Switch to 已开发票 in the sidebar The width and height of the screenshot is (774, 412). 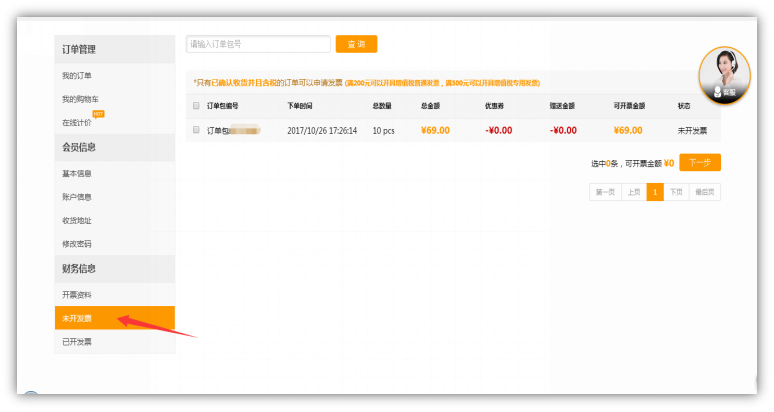point(77,342)
